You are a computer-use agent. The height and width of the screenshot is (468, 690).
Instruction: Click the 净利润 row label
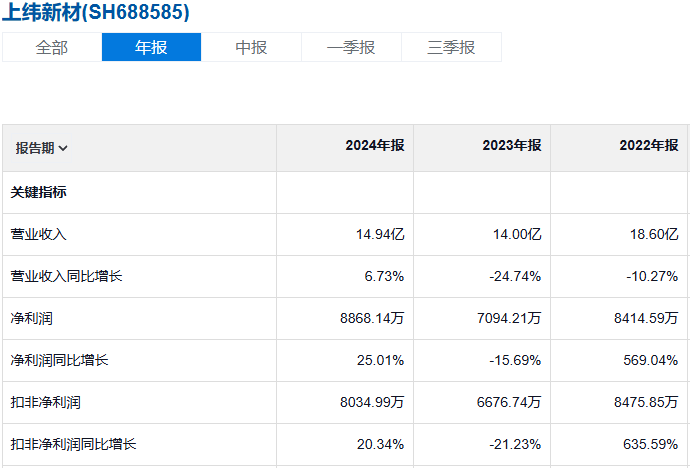point(31,318)
